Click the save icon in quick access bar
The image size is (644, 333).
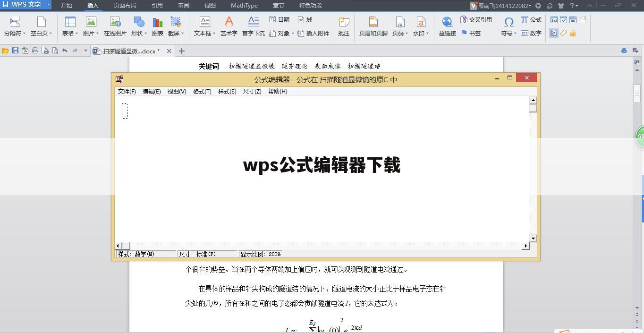pyautogui.click(x=15, y=51)
